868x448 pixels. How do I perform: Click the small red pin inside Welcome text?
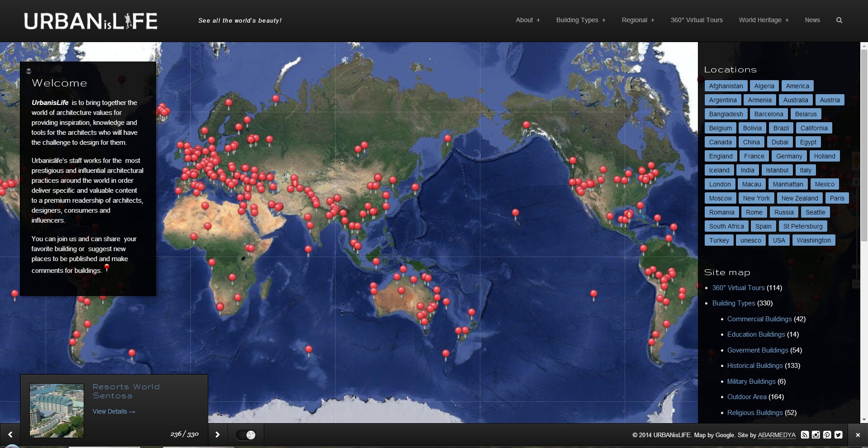pyautogui.click(x=107, y=268)
